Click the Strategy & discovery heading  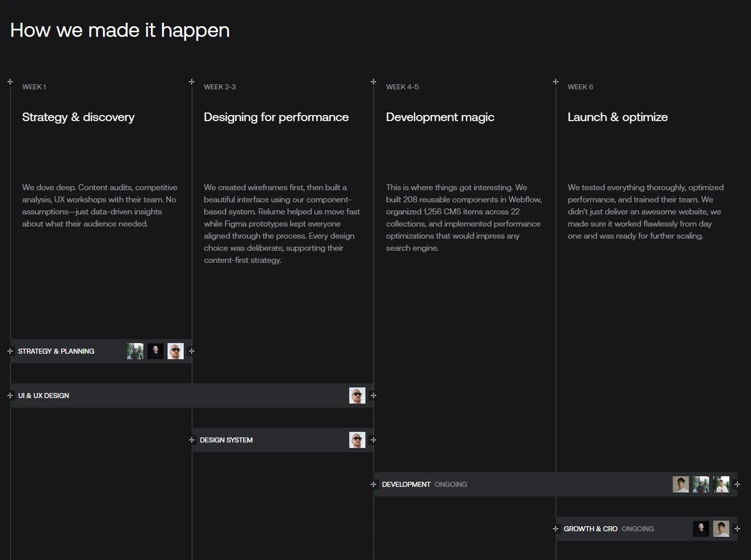point(78,117)
